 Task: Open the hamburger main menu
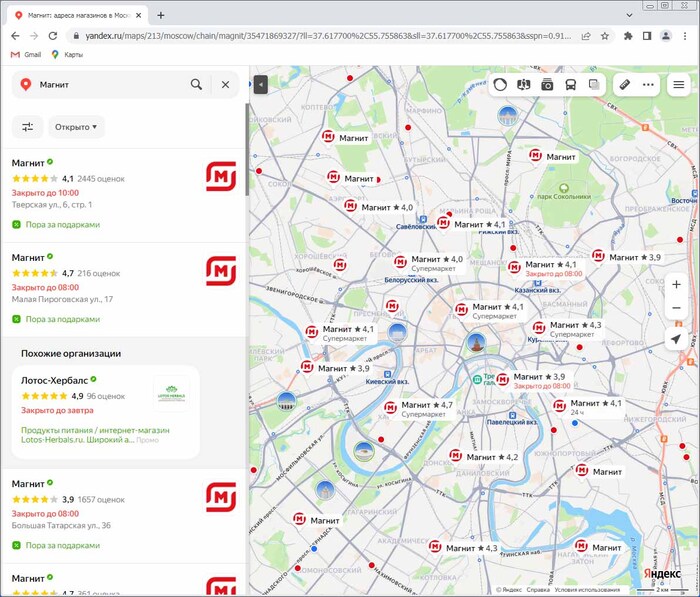point(679,84)
